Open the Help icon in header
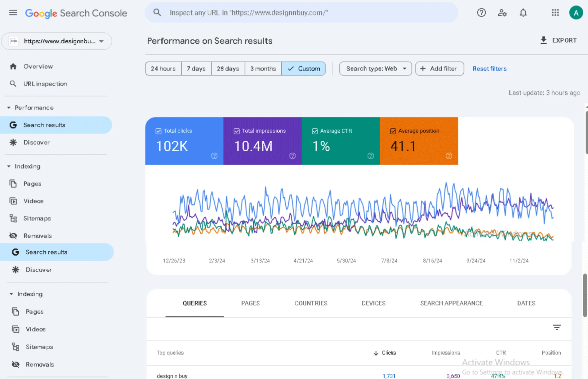This screenshot has width=588, height=379. (481, 13)
